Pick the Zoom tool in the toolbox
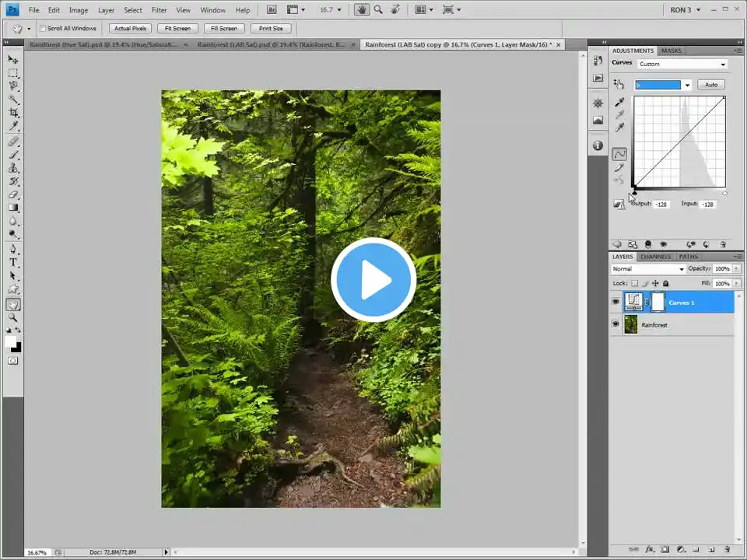Screen dimensions: 747x560 click(x=13, y=317)
